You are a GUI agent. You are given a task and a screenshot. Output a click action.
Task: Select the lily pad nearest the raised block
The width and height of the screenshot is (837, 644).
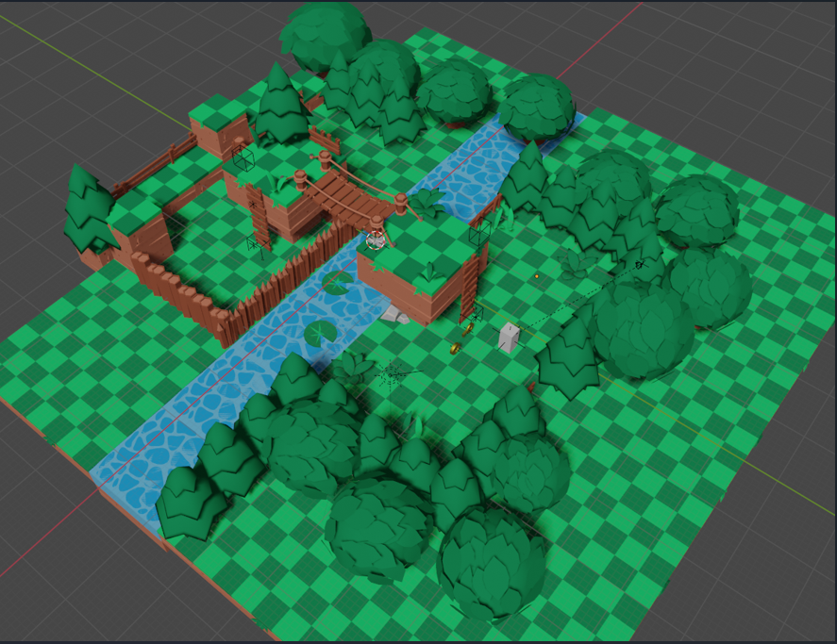[338, 282]
